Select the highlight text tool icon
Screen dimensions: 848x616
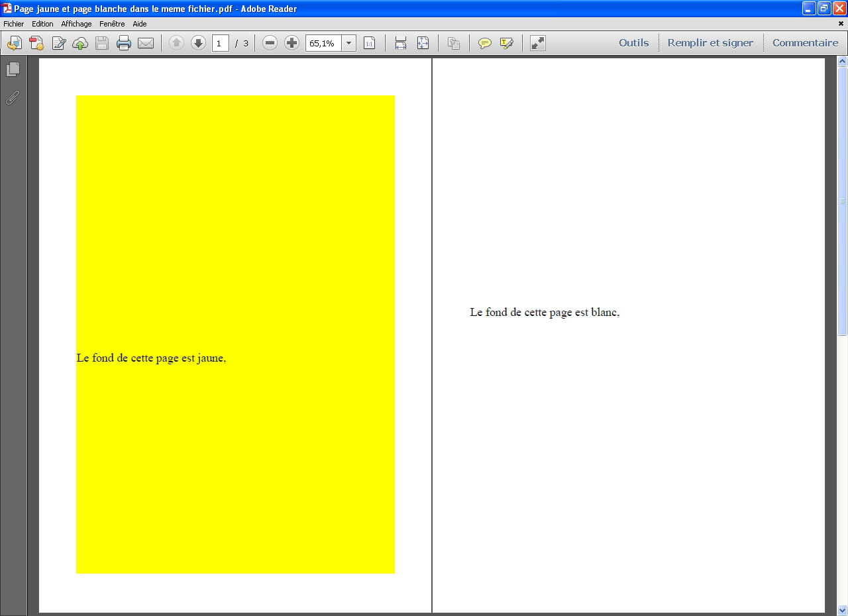(x=507, y=43)
